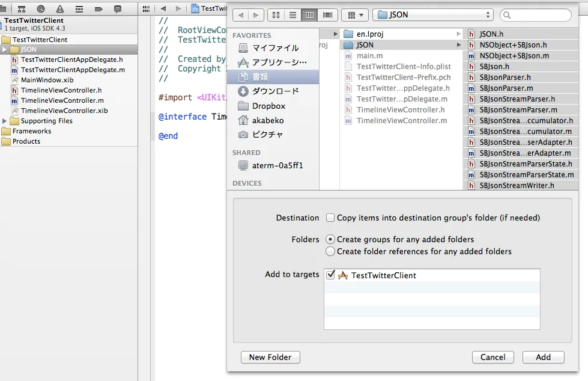
Task: Click the file dialog search field
Action: (x=539, y=15)
